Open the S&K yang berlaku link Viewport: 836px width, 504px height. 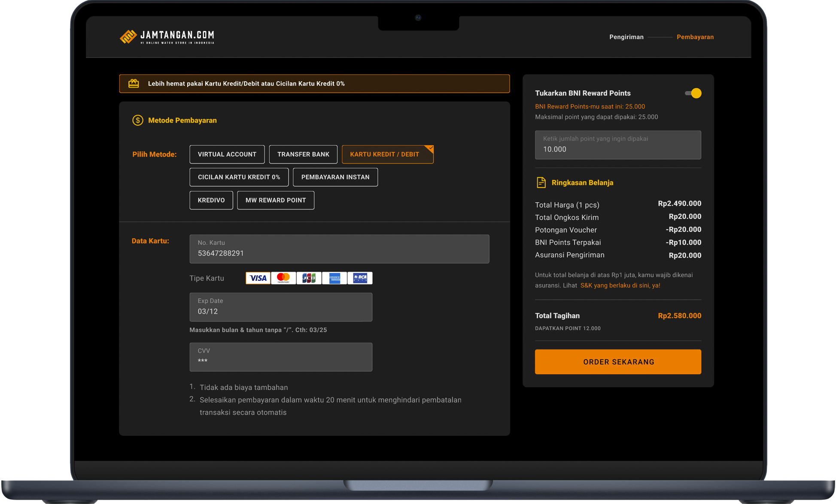620,285
